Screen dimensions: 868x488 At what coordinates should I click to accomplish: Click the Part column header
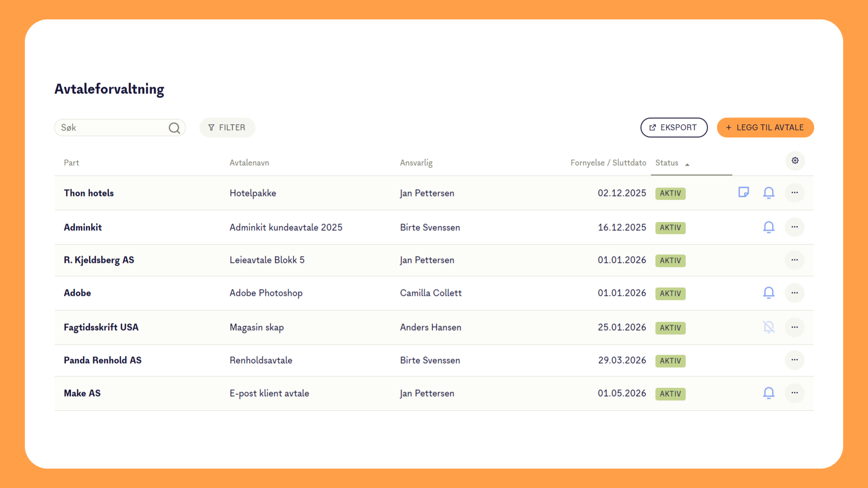pyautogui.click(x=71, y=163)
